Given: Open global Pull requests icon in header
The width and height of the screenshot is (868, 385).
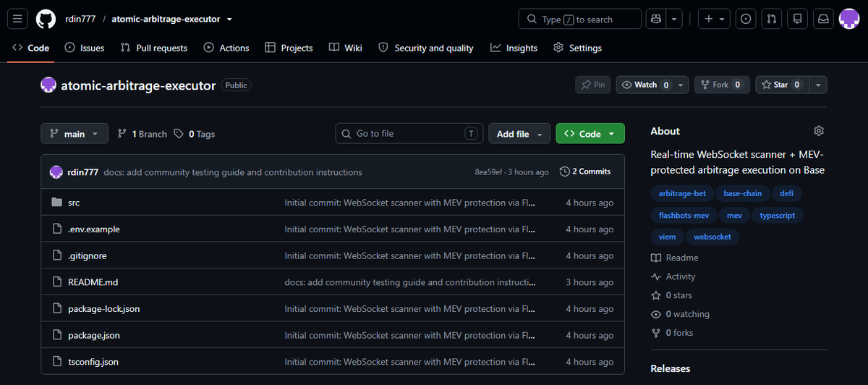Looking at the screenshot, I should tap(772, 19).
